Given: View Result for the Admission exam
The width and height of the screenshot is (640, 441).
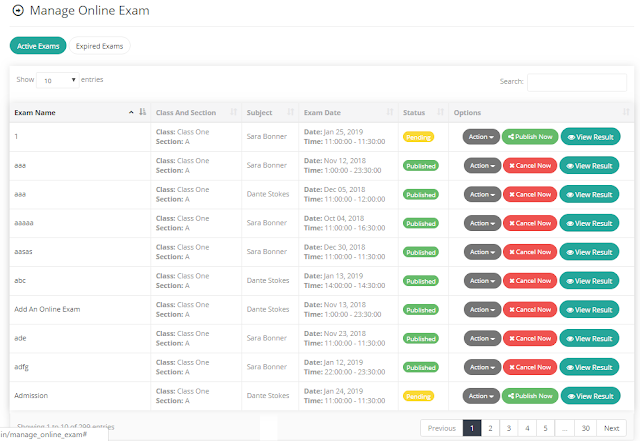Looking at the screenshot, I should point(591,396).
